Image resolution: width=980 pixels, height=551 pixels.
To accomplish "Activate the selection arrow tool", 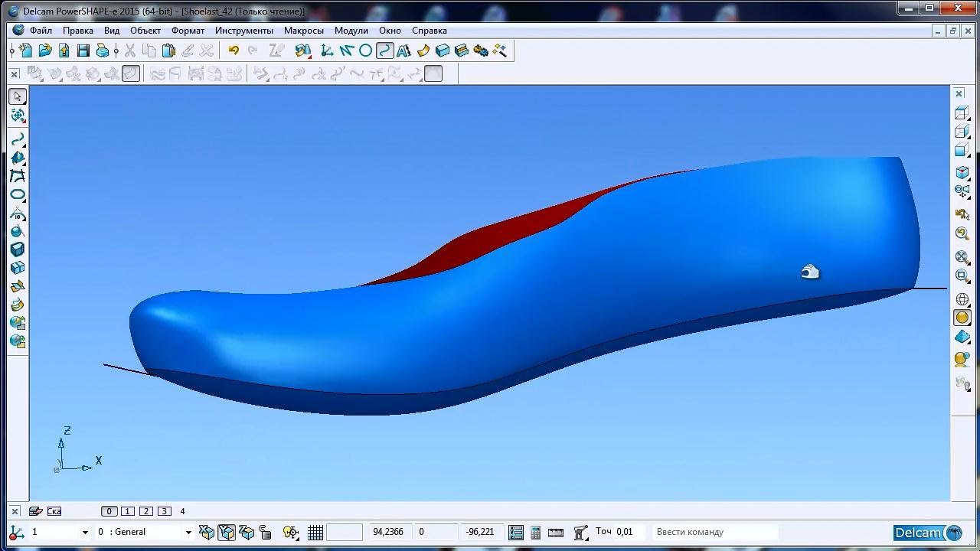I will pos(18,96).
